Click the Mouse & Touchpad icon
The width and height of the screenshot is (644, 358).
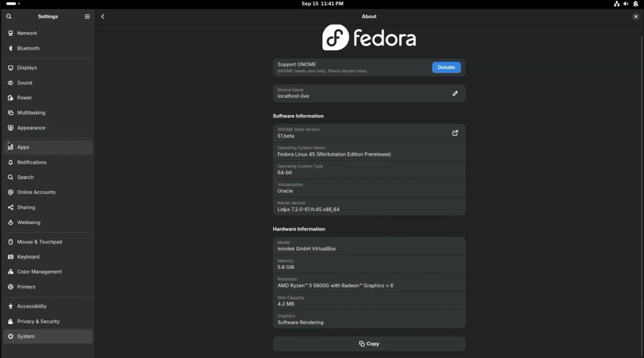(11, 242)
